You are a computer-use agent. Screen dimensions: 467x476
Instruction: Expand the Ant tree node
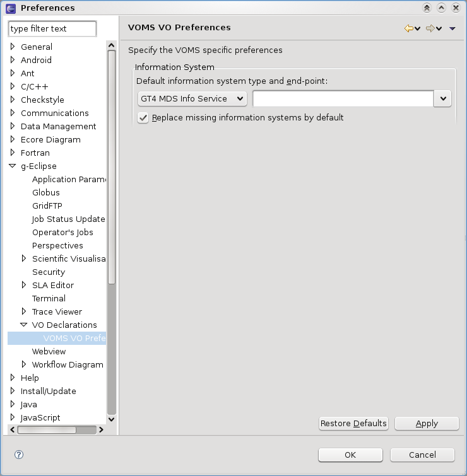click(13, 73)
